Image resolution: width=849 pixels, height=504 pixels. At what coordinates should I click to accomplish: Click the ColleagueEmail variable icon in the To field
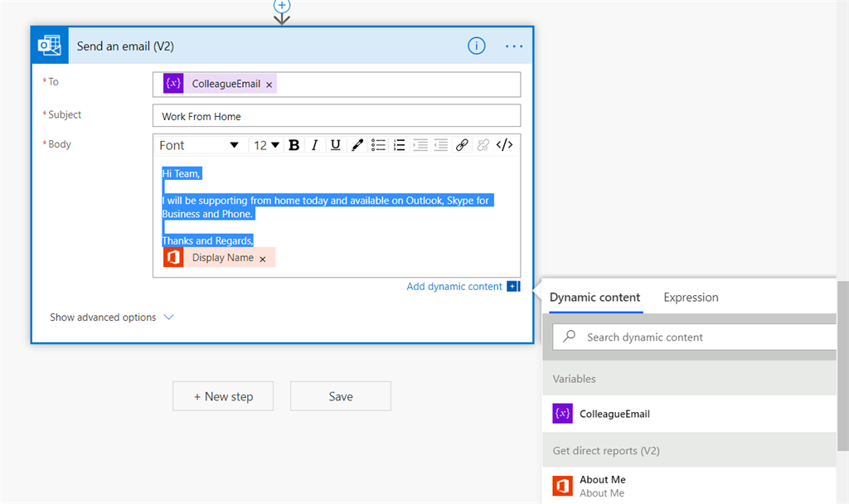click(x=173, y=84)
